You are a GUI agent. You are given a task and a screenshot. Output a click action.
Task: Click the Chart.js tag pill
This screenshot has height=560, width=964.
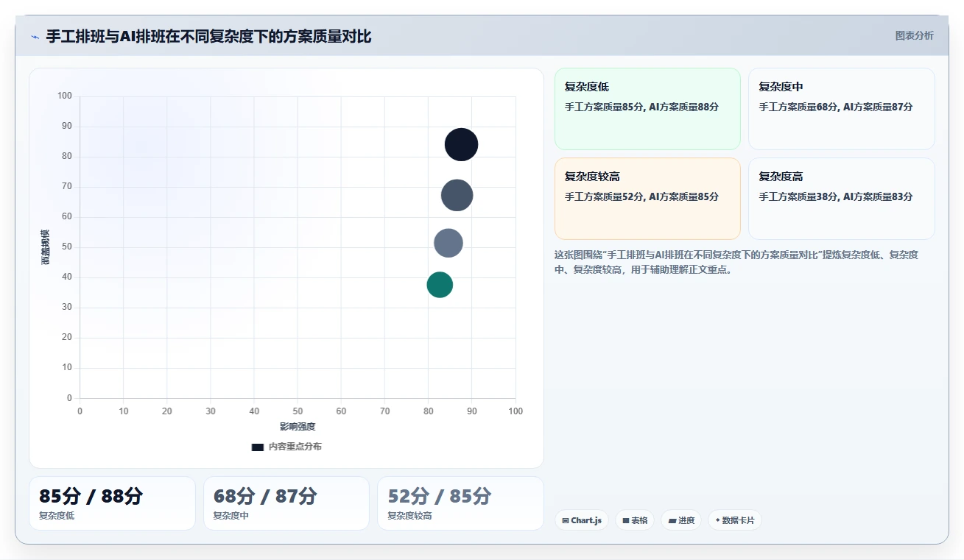click(x=582, y=520)
